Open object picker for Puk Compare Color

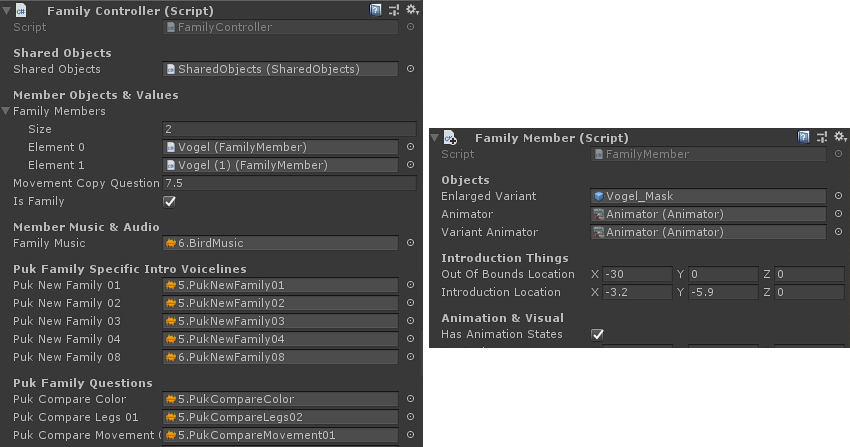pyautogui.click(x=410, y=399)
